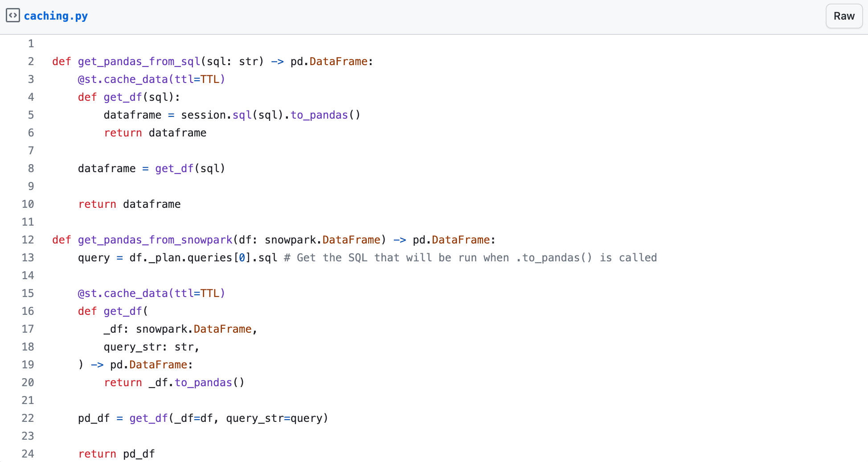Click session.sql(sql).to_pandas() call on line 5
This screenshot has width=868, height=462.
[x=270, y=115]
